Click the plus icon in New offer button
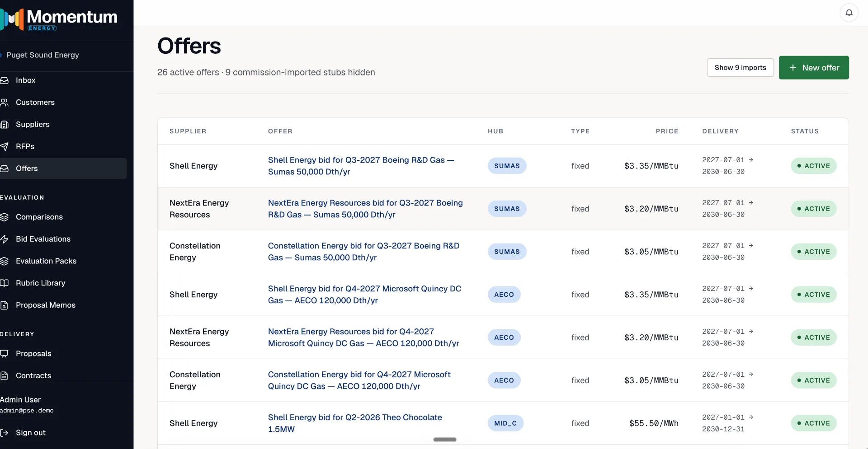Image resolution: width=868 pixels, height=449 pixels. [793, 68]
